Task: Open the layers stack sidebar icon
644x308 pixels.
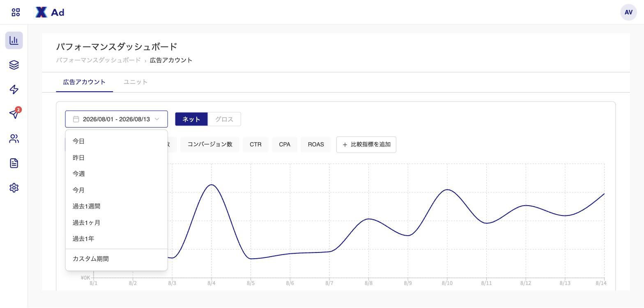Action: pyautogui.click(x=14, y=65)
